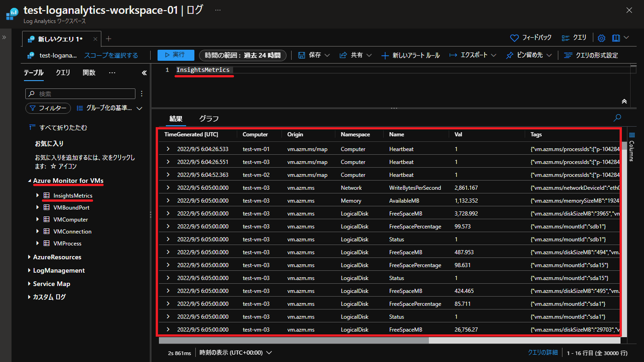
Task: Click クエリの形式設定 format query
Action: [591, 55]
